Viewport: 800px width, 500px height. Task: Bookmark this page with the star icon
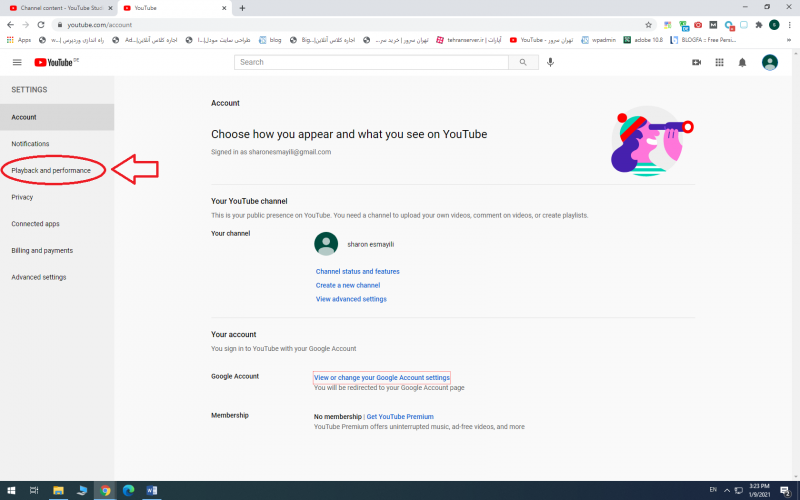[648, 24]
